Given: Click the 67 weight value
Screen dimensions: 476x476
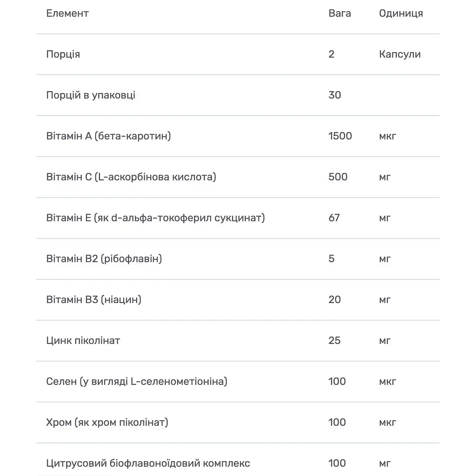Looking at the screenshot, I should [x=334, y=218].
